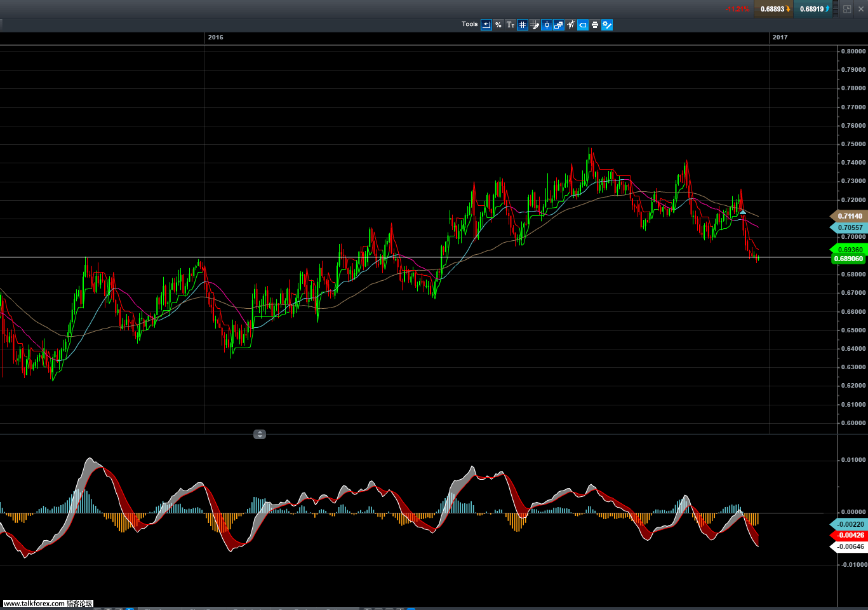This screenshot has width=868, height=610.
Task: Toggle overlapping windows layout icon
Action: pyautogui.click(x=559, y=25)
